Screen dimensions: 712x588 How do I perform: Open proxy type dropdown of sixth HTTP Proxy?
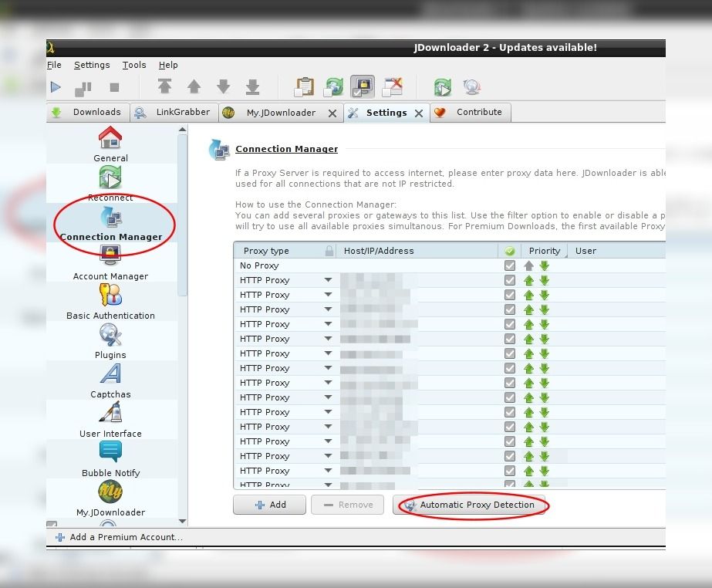pyautogui.click(x=329, y=353)
